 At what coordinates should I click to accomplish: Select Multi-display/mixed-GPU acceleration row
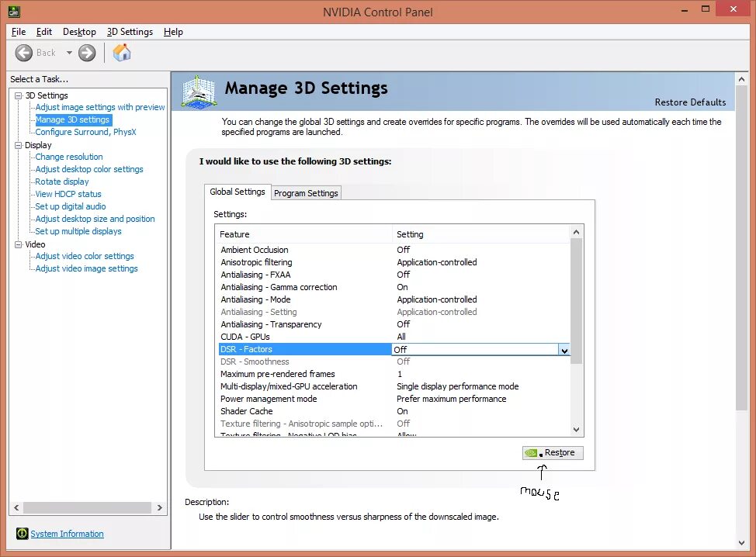[394, 386]
